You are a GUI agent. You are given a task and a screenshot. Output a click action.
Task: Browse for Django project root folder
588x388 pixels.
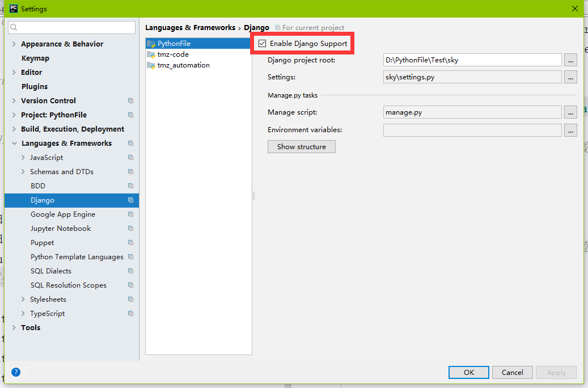click(570, 60)
